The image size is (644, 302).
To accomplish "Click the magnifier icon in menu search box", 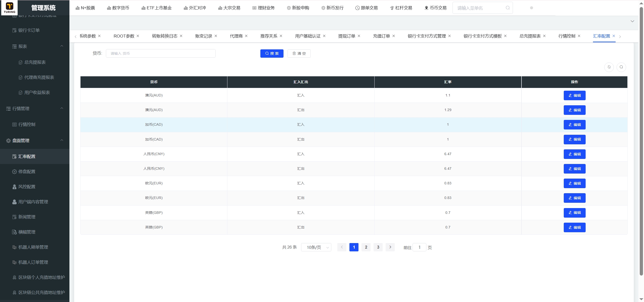I will (x=508, y=8).
